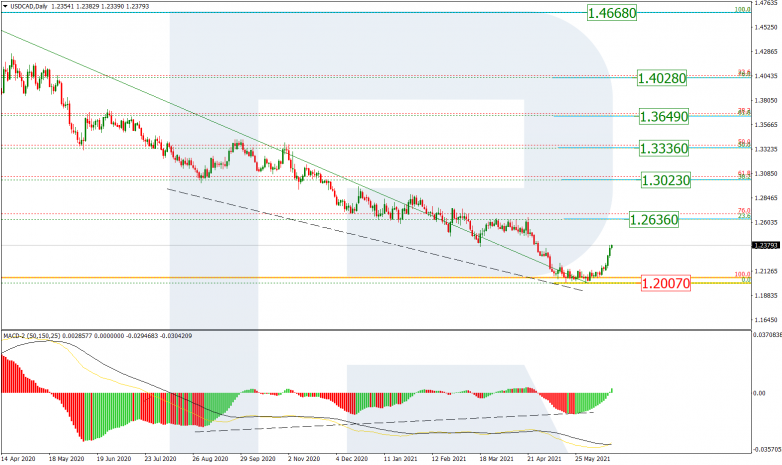
Task: Click the 1.26360 Fibonacci level label
Action: (x=654, y=220)
